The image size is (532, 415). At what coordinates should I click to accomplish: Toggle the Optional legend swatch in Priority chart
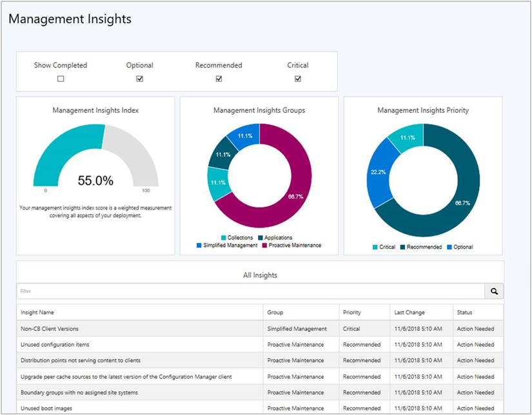(449, 247)
